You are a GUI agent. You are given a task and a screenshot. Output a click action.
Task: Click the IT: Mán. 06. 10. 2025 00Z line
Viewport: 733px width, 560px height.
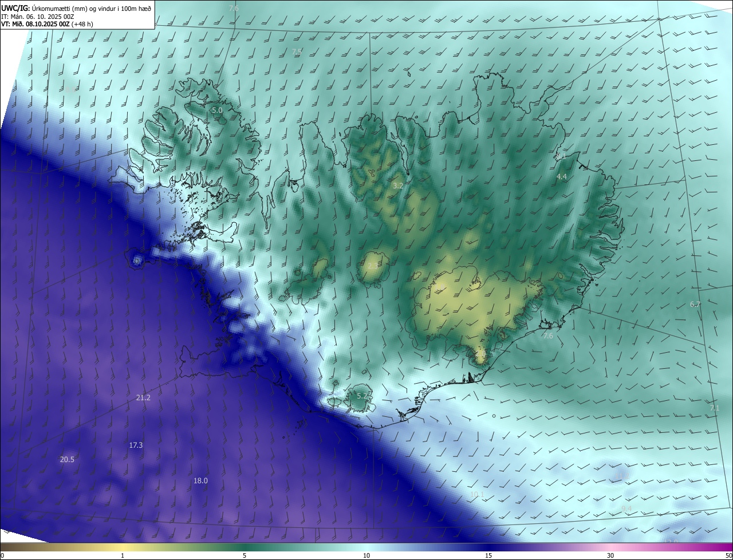(x=38, y=17)
